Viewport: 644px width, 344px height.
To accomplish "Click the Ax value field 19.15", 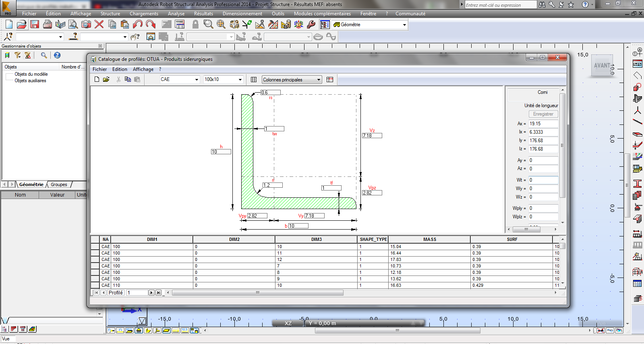I will (543, 124).
